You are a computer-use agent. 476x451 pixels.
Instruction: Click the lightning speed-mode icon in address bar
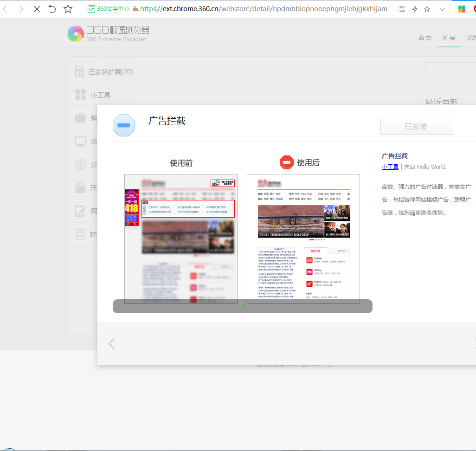[414, 9]
